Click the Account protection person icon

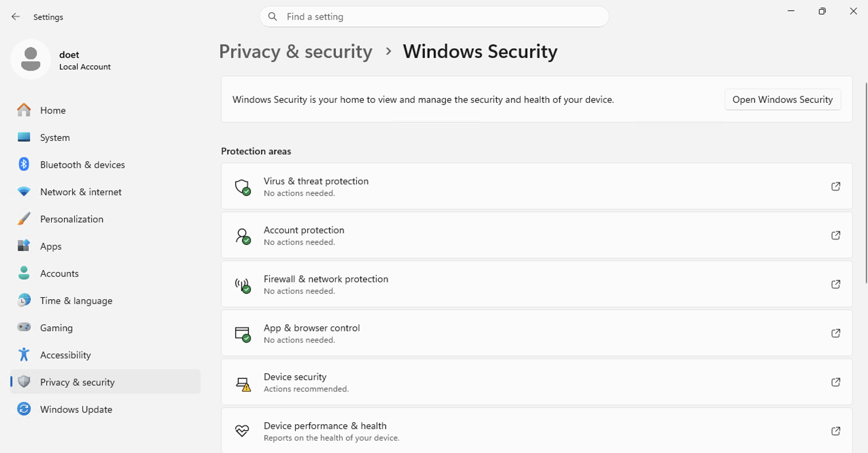(242, 236)
